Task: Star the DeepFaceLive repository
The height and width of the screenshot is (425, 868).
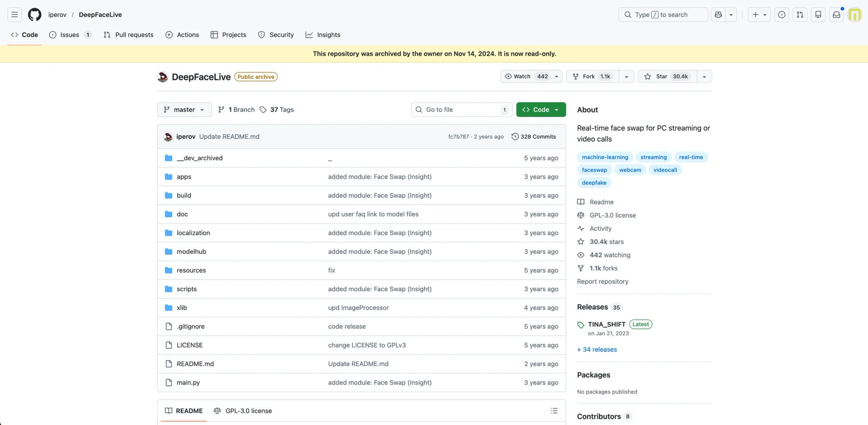Action: (668, 76)
